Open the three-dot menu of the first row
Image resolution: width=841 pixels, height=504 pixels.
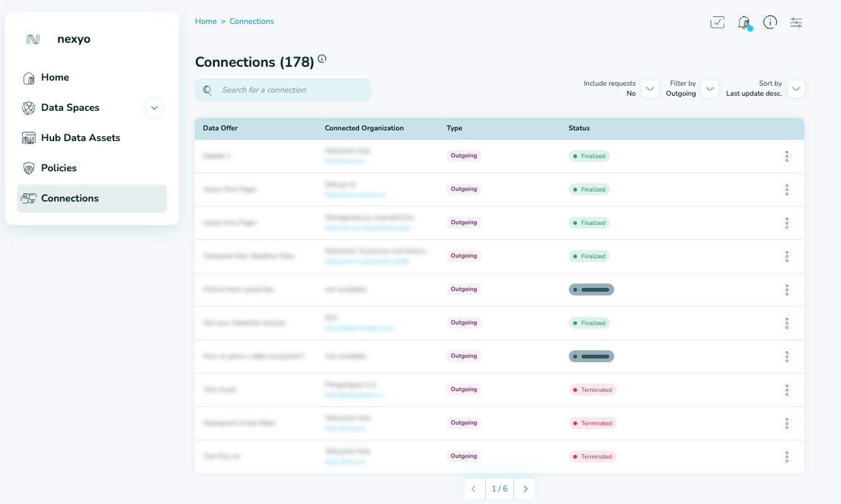tap(786, 156)
